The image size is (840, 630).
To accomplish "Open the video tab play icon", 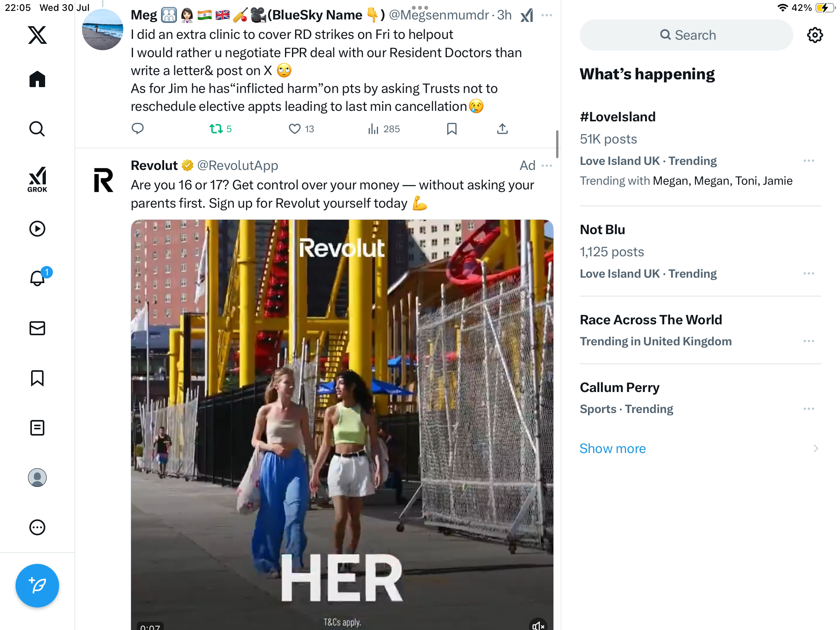I will click(x=37, y=229).
